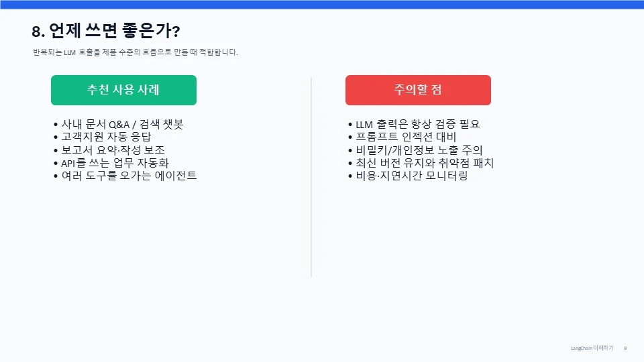Click the slide page number 9

pyautogui.click(x=625, y=348)
